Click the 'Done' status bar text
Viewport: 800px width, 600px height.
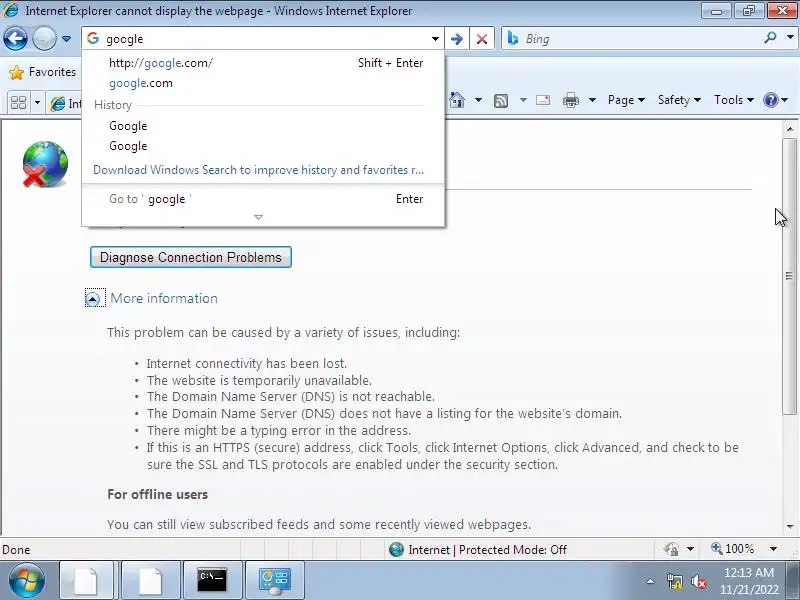coord(16,549)
